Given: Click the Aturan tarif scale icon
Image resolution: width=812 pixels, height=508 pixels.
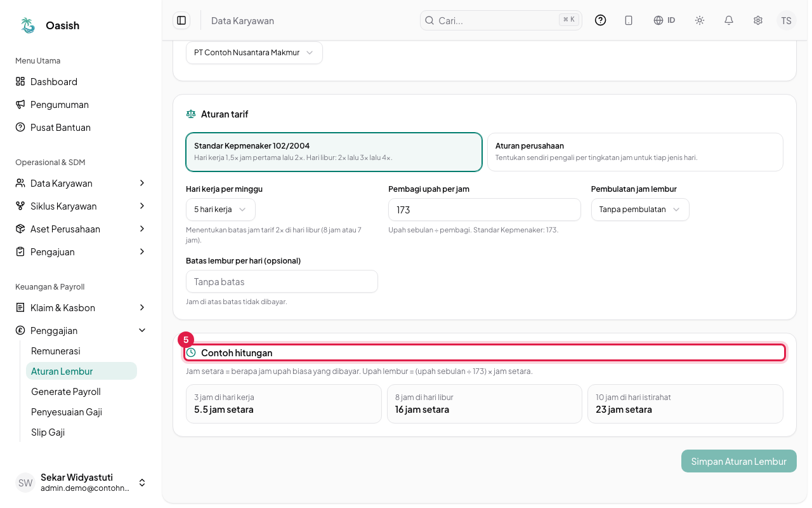Looking at the screenshot, I should pyautogui.click(x=191, y=114).
